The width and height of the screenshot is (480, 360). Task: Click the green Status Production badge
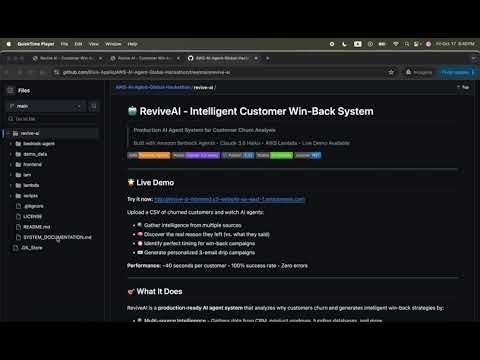pos(275,155)
